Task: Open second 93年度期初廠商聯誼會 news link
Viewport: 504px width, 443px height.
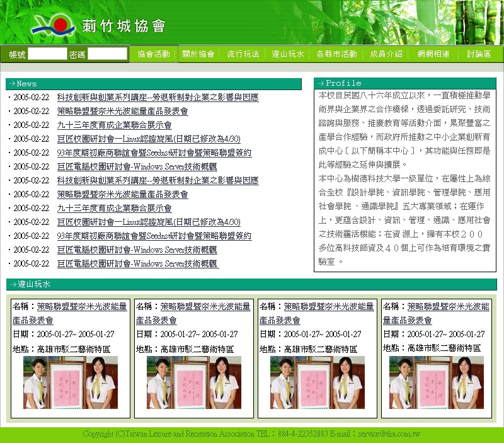Action: point(154,236)
